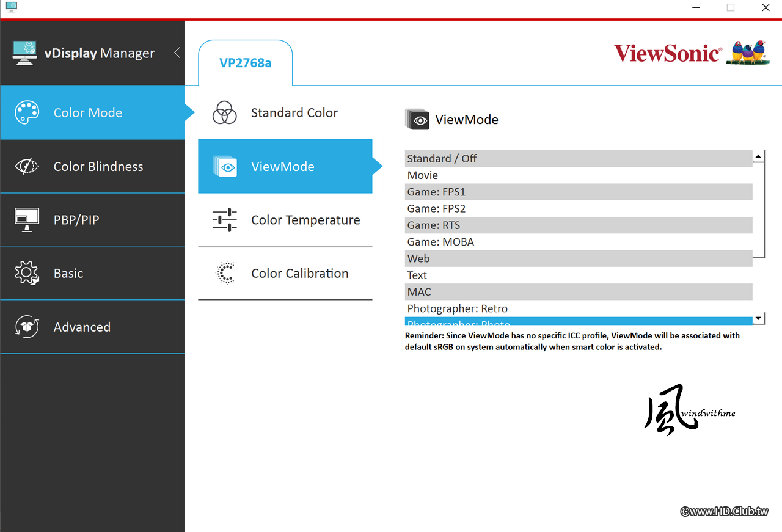This screenshot has height=532, width=782.
Task: Click the vDisplay Manager monitor icon
Action: tap(24, 53)
